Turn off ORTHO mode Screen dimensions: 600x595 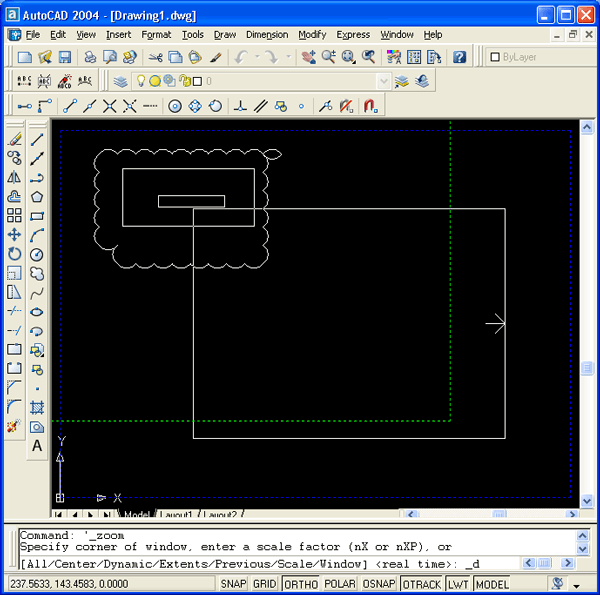tap(301, 584)
